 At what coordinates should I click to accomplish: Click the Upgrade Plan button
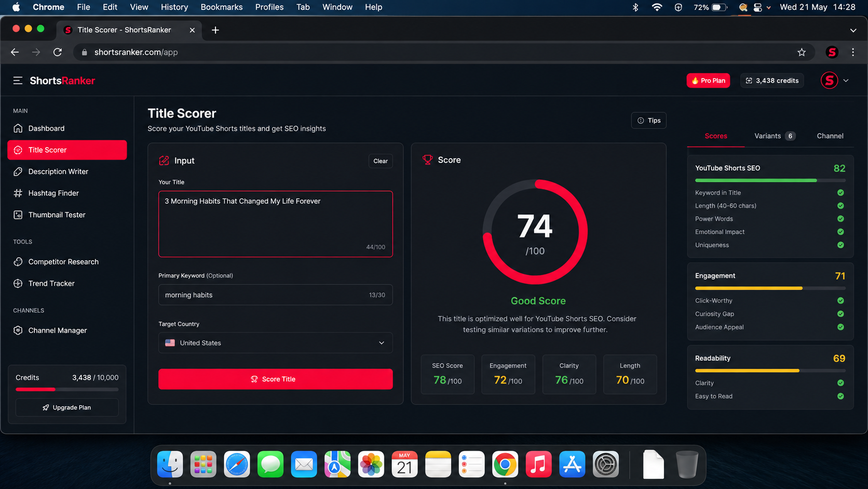[67, 407]
